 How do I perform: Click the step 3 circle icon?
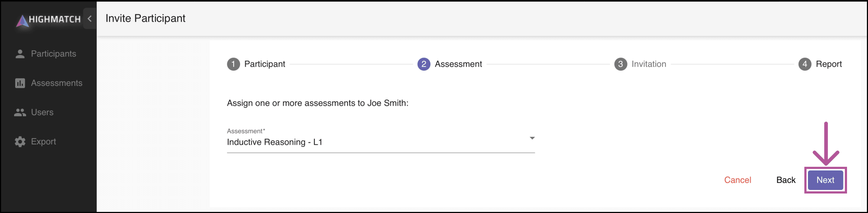point(621,64)
